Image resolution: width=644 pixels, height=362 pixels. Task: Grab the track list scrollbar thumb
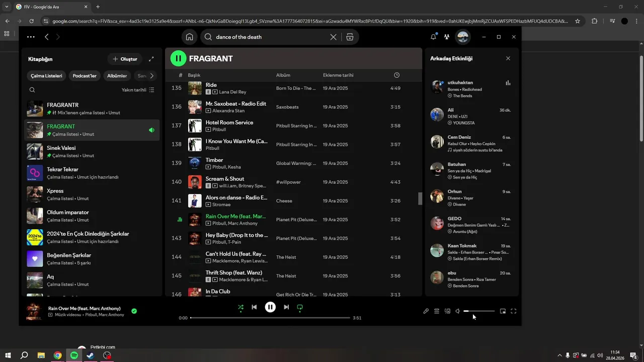420,199
